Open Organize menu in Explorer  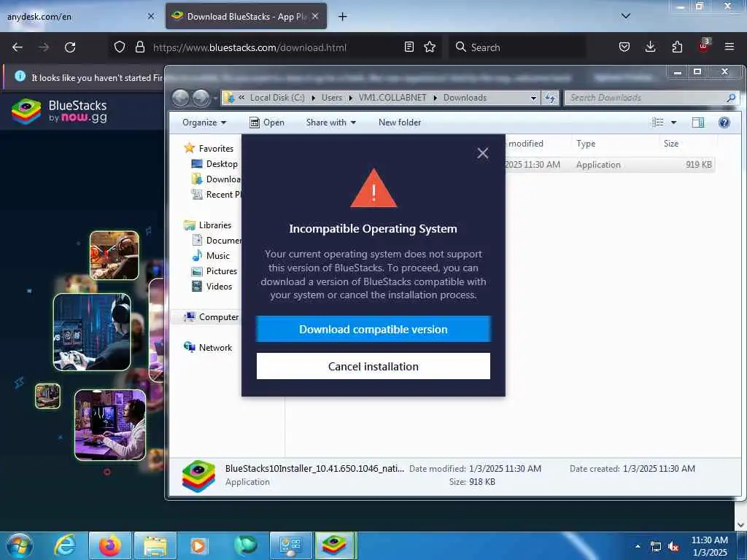[204, 122]
